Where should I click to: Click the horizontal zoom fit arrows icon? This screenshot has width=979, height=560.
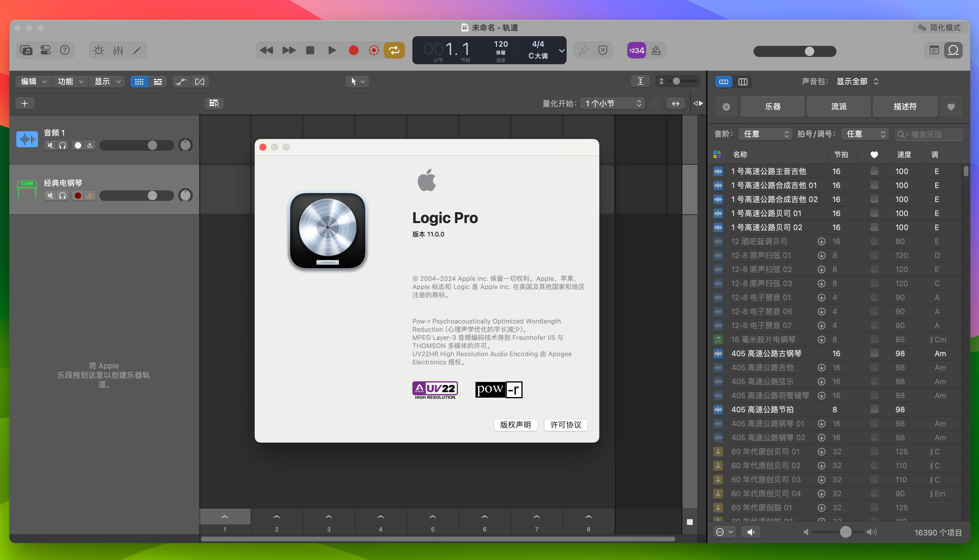(675, 103)
